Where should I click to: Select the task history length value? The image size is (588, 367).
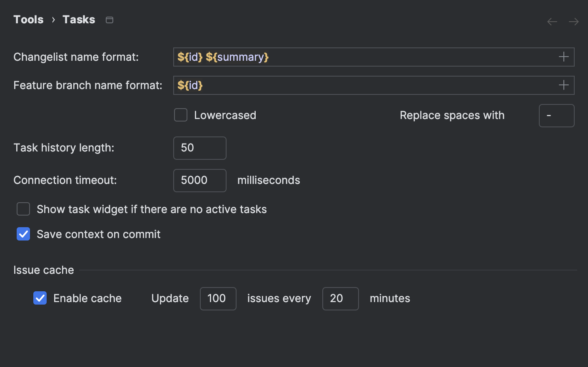pos(199,148)
